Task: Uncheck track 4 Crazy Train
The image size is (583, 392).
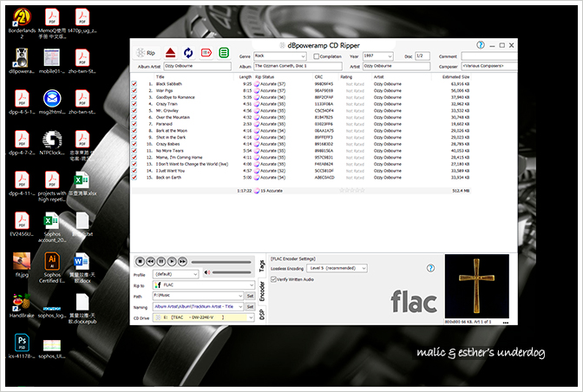Action: click(x=134, y=104)
